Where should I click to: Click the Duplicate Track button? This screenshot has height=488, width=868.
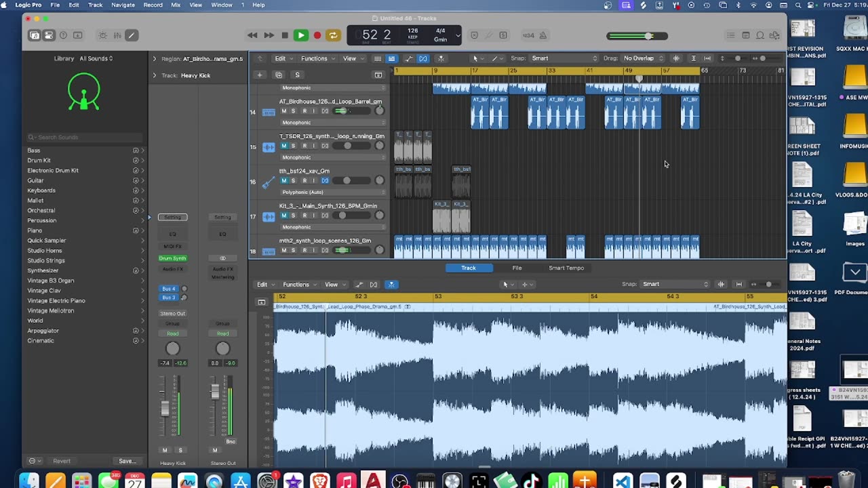point(278,75)
